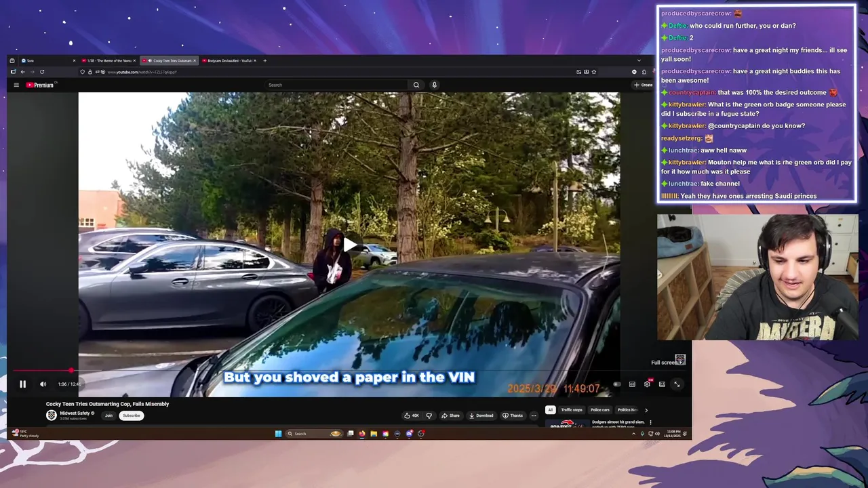Click Join under the video

pos(108,415)
